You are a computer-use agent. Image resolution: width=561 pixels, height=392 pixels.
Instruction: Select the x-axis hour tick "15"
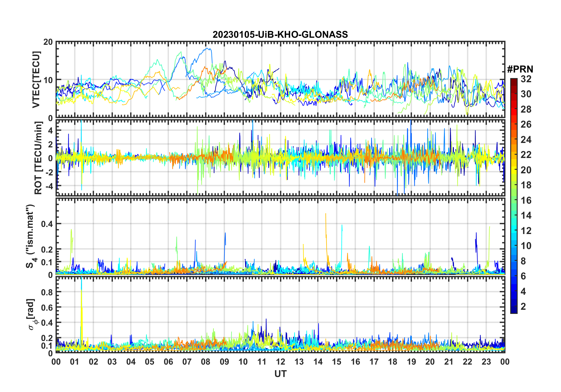click(x=337, y=362)
